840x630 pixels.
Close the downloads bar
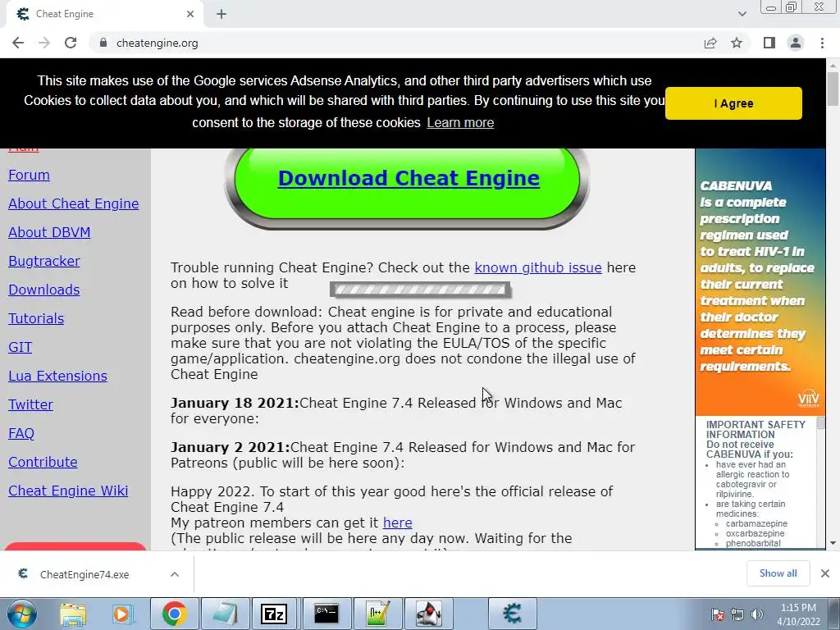(825, 573)
